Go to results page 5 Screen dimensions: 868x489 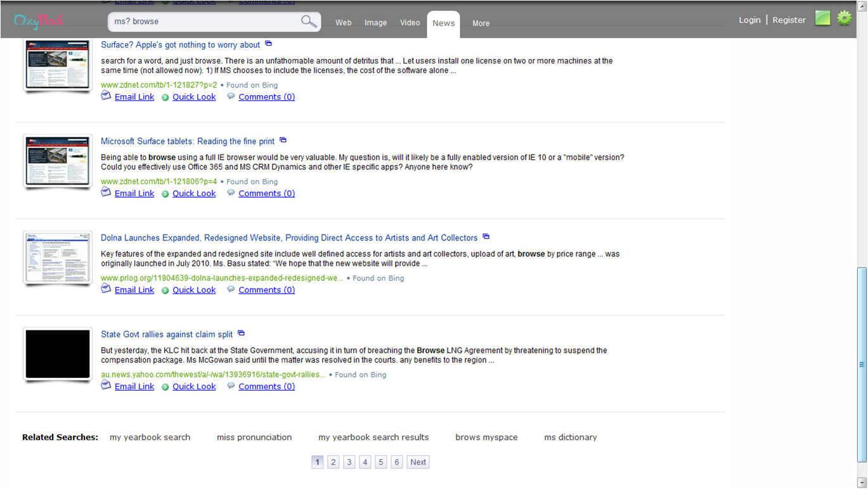(381, 462)
